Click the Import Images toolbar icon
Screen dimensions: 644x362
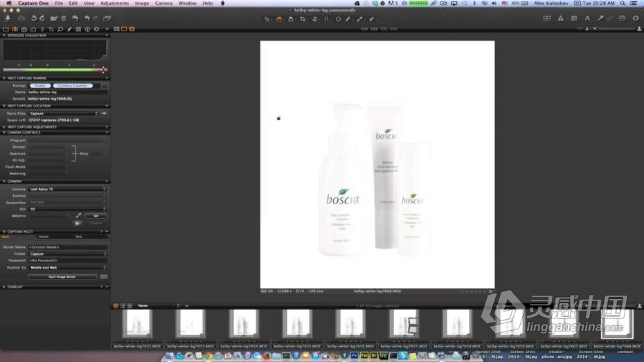point(8,19)
